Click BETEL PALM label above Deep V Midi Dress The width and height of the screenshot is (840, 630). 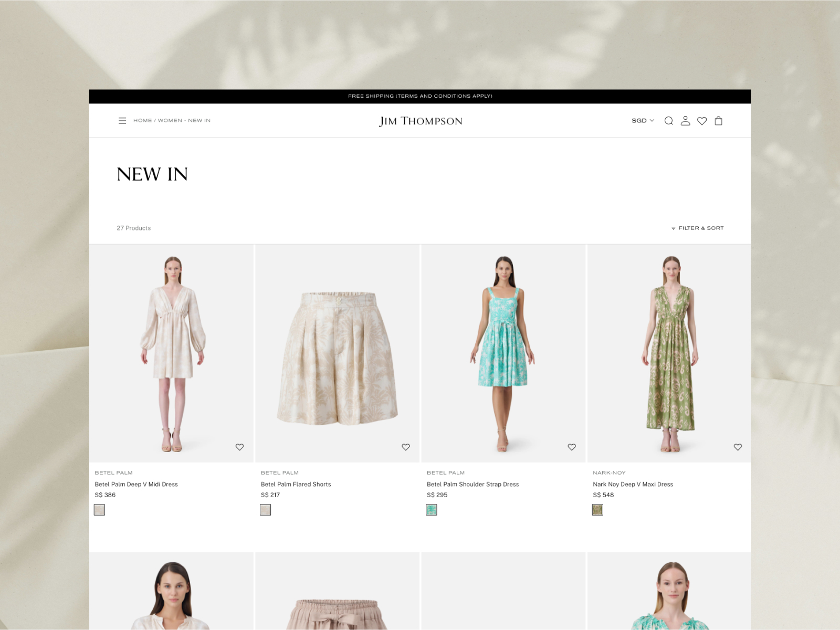[113, 473]
